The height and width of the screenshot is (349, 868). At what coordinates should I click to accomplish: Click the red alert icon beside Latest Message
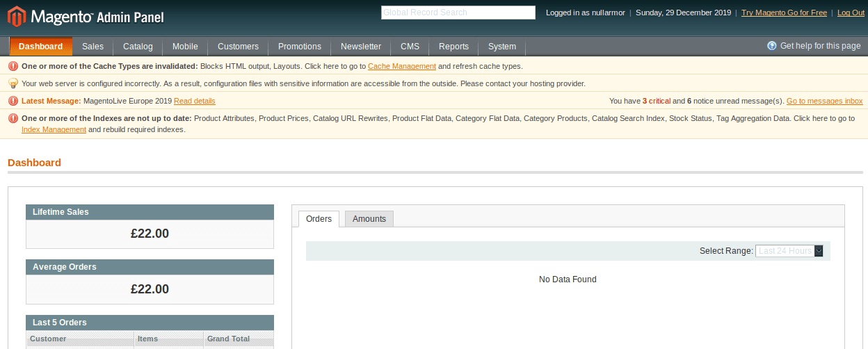[13, 101]
